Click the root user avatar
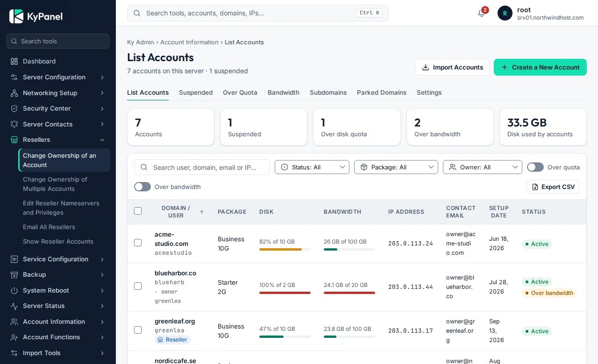The height and width of the screenshot is (364, 598). click(505, 13)
